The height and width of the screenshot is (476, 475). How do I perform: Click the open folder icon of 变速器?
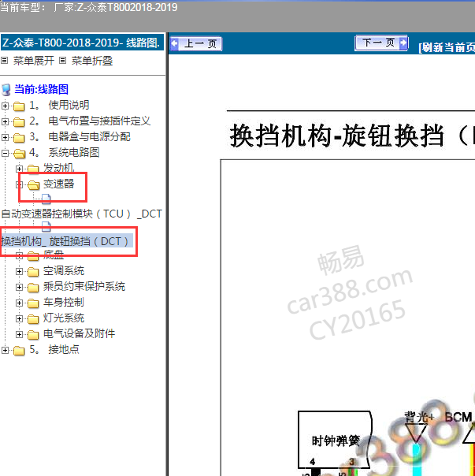click(33, 185)
